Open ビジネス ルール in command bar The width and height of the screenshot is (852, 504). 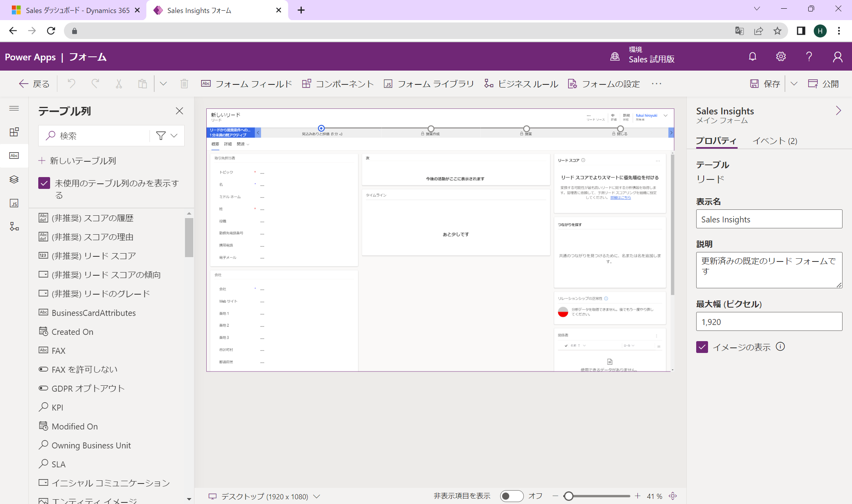point(521,84)
